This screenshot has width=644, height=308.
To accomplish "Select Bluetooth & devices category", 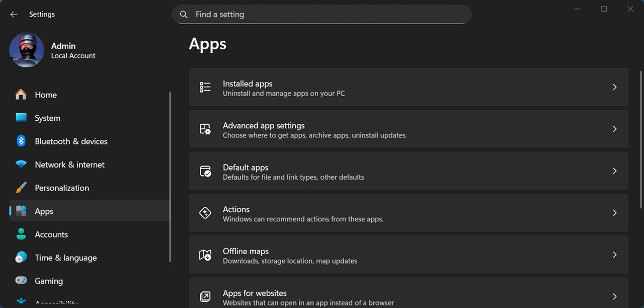I will click(x=90, y=141).
